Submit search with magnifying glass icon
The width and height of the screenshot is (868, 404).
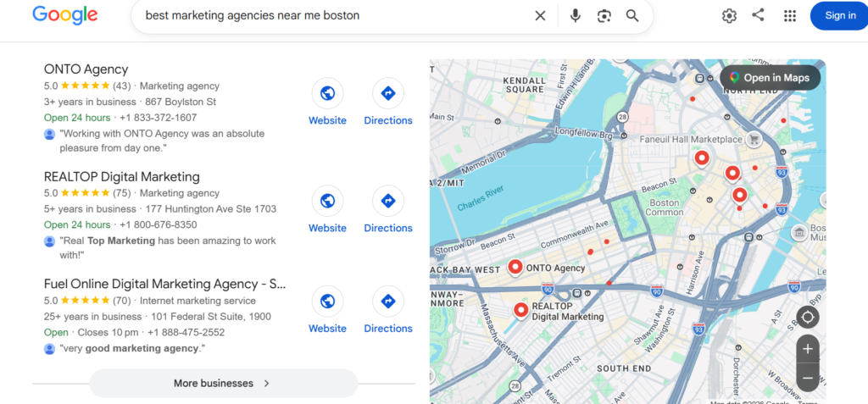pyautogui.click(x=632, y=15)
